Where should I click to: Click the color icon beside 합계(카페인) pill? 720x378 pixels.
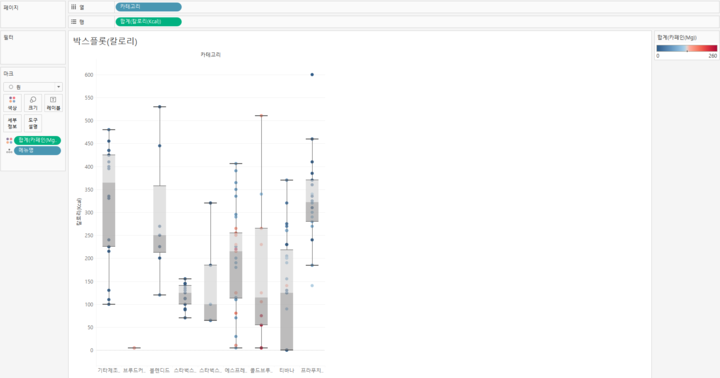[9, 141]
